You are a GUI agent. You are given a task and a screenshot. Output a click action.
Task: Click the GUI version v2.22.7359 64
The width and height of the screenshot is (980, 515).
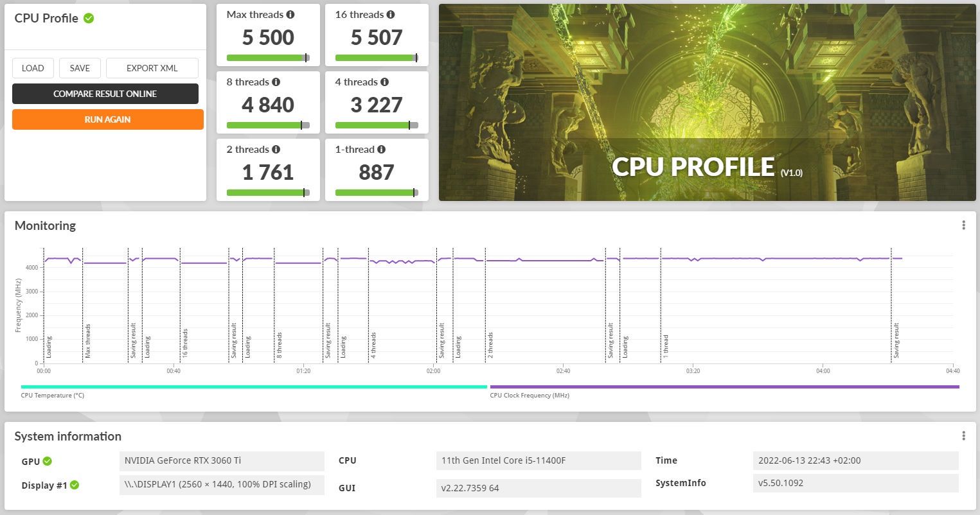[x=539, y=488]
